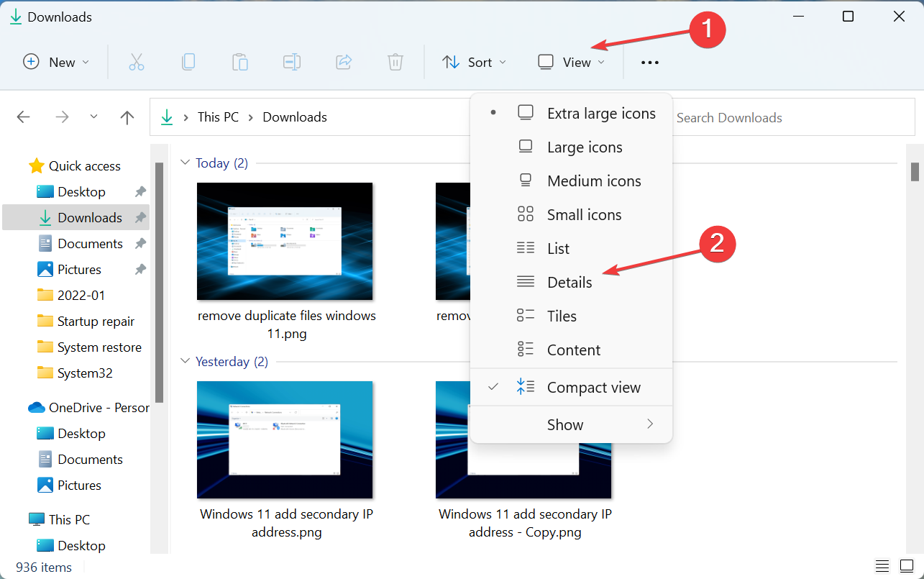Open the Sort dropdown
Viewport: 924px width, 579px height.
coord(474,62)
